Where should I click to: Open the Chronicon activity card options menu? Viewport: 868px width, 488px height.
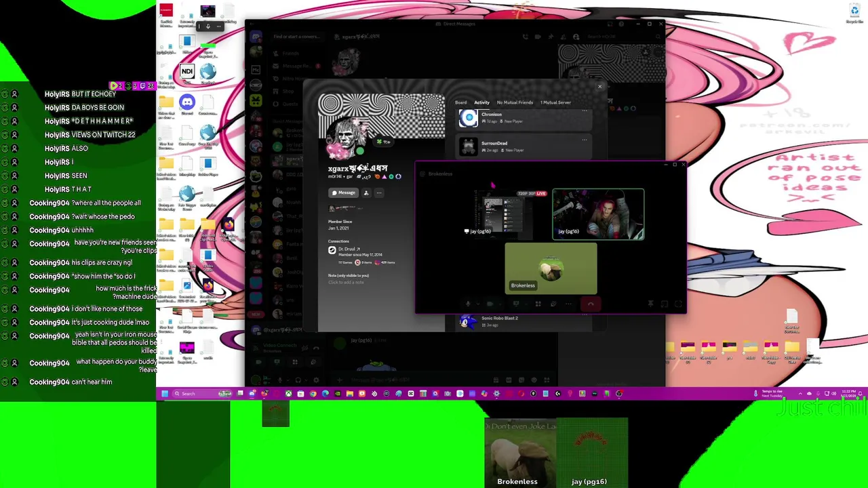point(585,112)
